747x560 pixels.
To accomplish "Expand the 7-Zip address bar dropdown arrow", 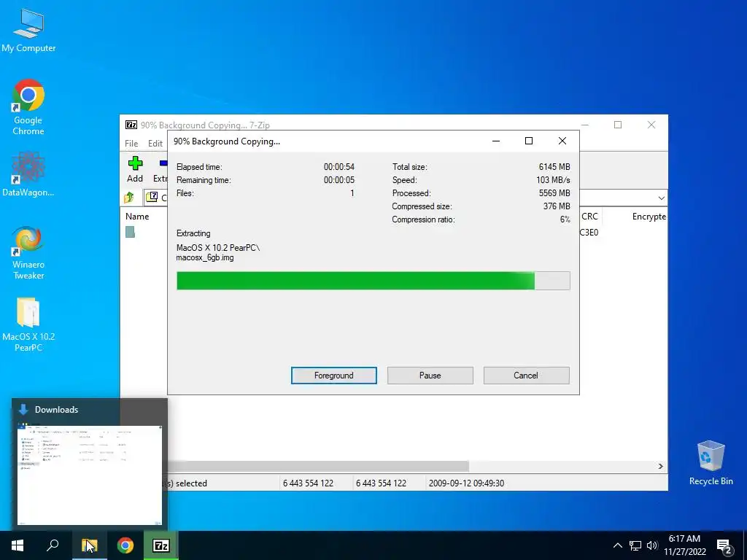I will point(661,198).
